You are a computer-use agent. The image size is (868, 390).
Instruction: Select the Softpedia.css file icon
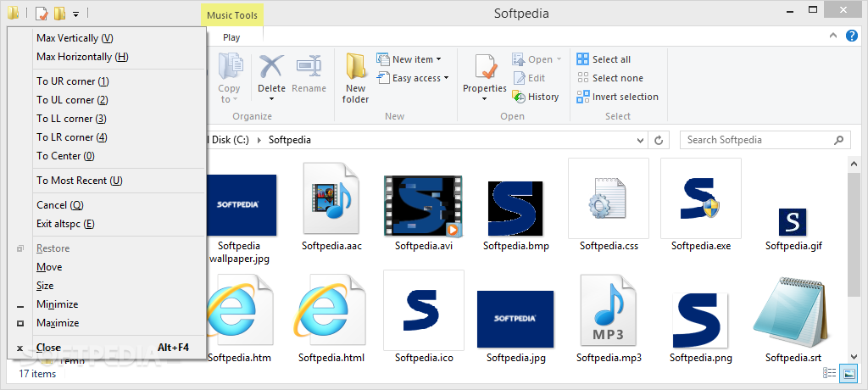(609, 199)
